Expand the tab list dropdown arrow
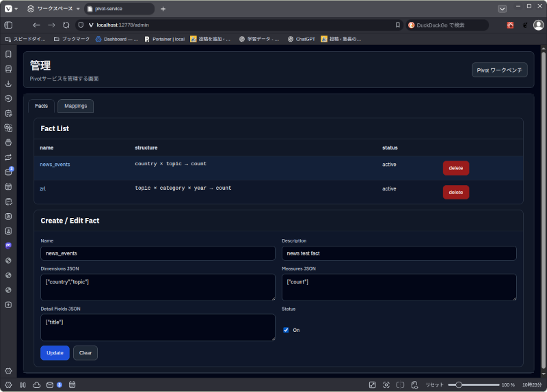Image resolution: width=547 pixels, height=392 pixels. (x=503, y=9)
